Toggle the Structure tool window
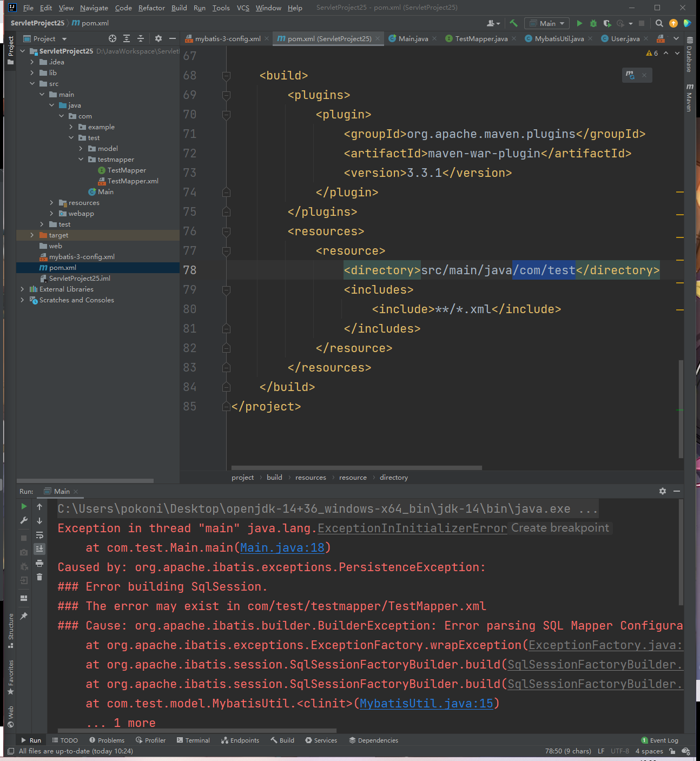This screenshot has height=761, width=700. (10, 631)
